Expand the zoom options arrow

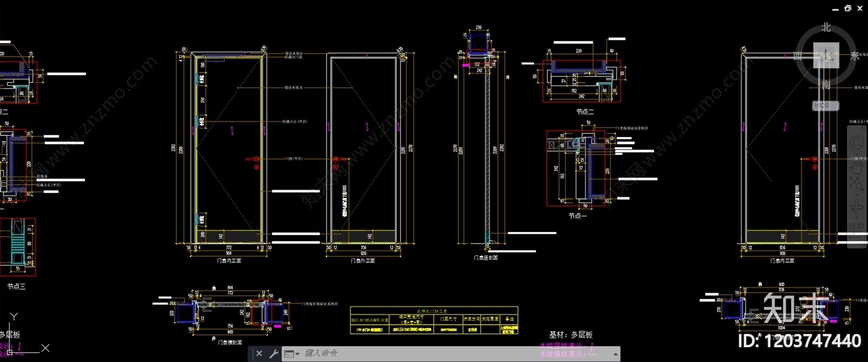pyautogui.click(x=857, y=194)
